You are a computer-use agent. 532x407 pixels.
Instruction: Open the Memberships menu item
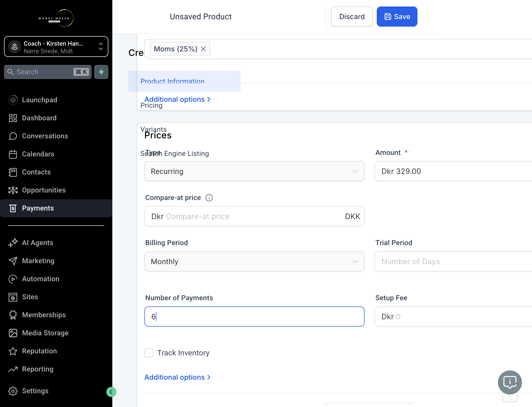point(56,315)
